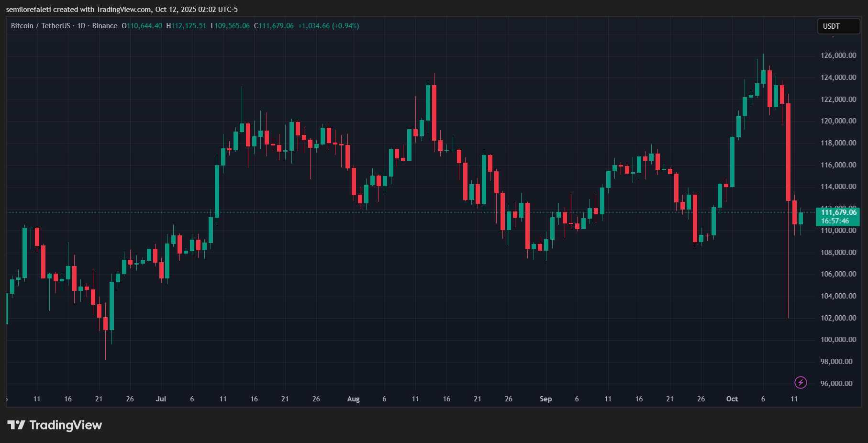Click the change value +1,034.66 (+0.94%)

328,26
